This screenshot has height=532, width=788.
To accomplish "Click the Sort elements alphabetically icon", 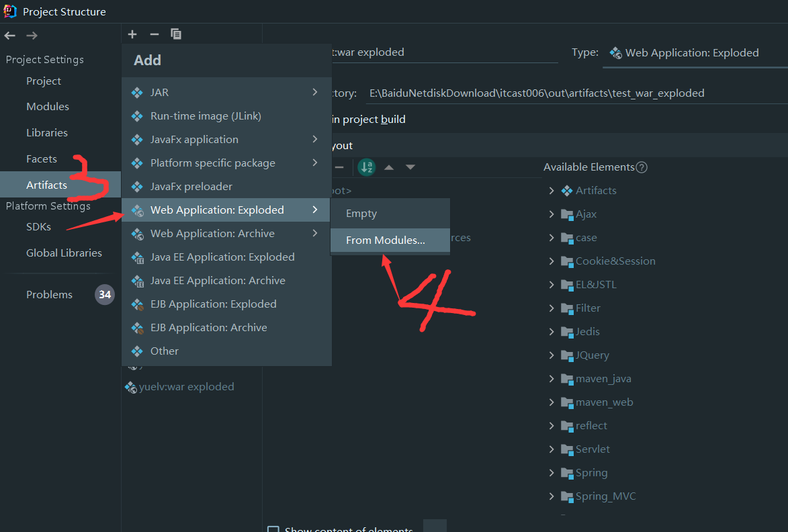I will pos(366,167).
